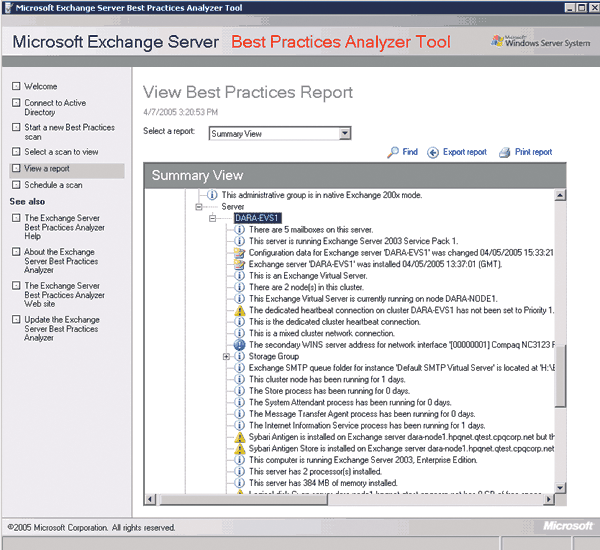Expand the Storage Group tree node

click(227, 356)
